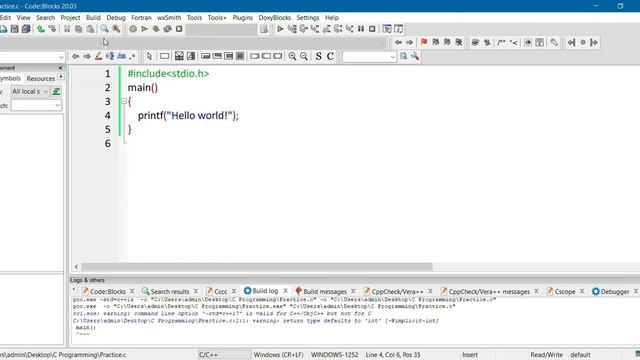Toggle the 'C' comment button
Viewport: 640px width, 360px height.
tap(330, 56)
